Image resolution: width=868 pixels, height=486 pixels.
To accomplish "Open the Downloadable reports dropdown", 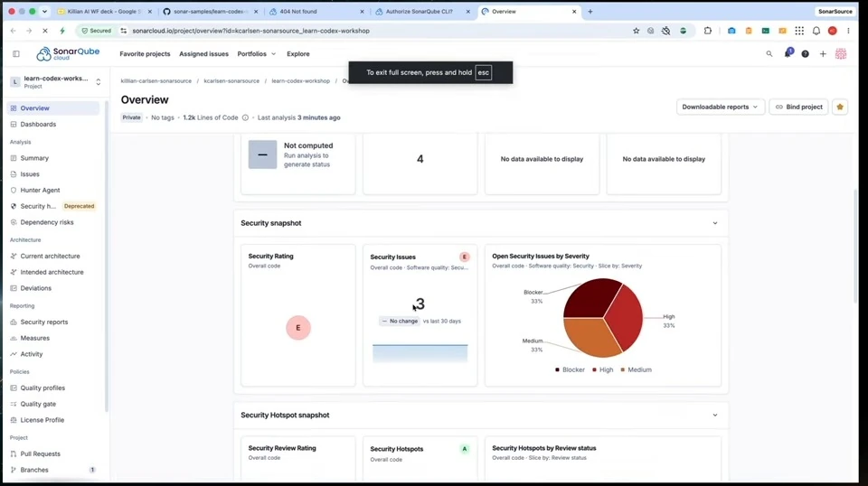I will tap(721, 107).
